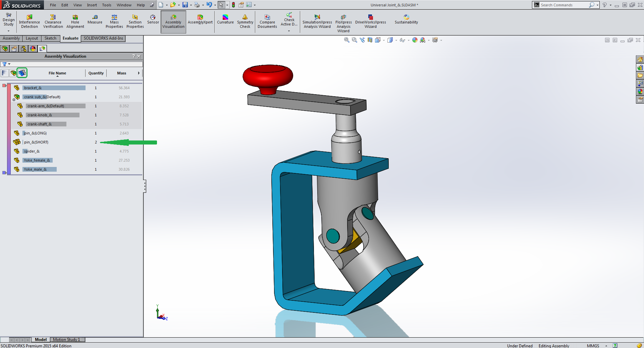Expand more columns arrow beside Mass
The height and width of the screenshot is (348, 644).
[x=139, y=73]
